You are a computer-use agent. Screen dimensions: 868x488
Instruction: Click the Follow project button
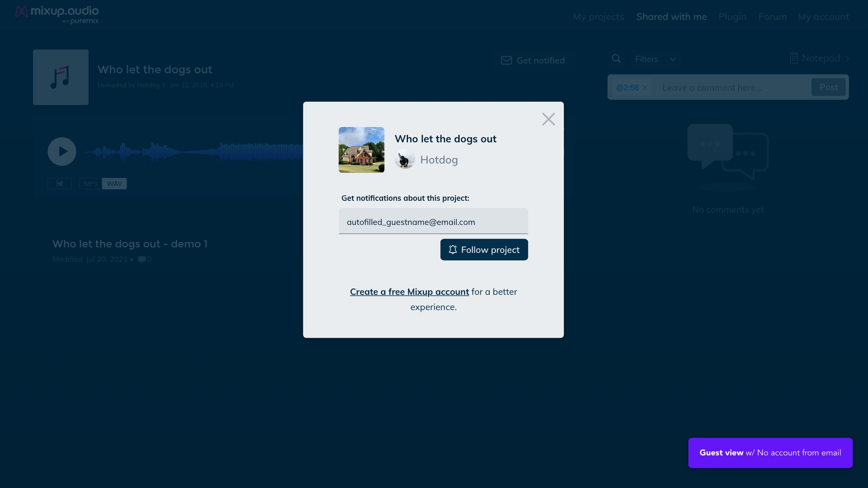[x=484, y=250]
